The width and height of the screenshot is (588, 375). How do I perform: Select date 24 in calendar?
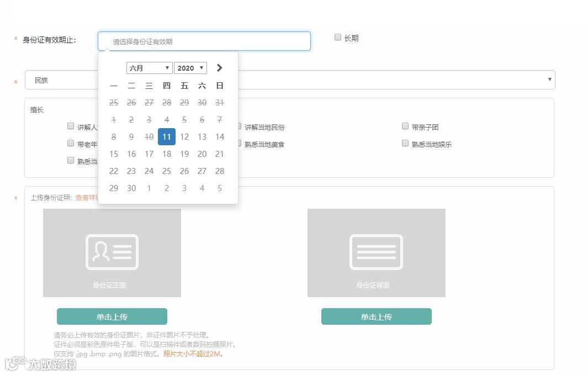click(149, 171)
